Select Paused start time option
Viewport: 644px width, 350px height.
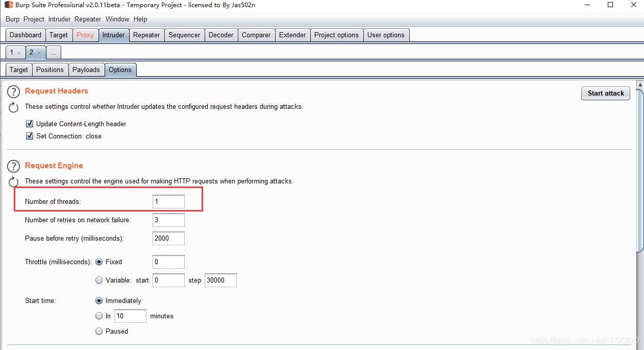coord(99,331)
